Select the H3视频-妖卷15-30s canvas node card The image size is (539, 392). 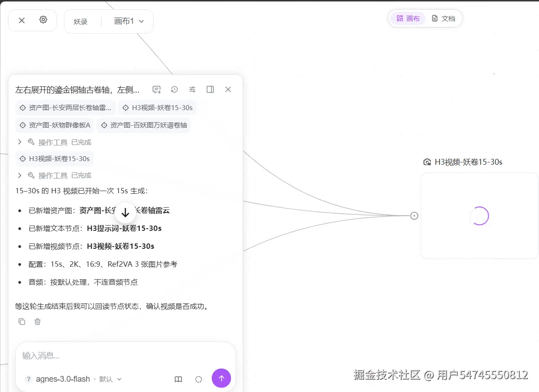479,216
